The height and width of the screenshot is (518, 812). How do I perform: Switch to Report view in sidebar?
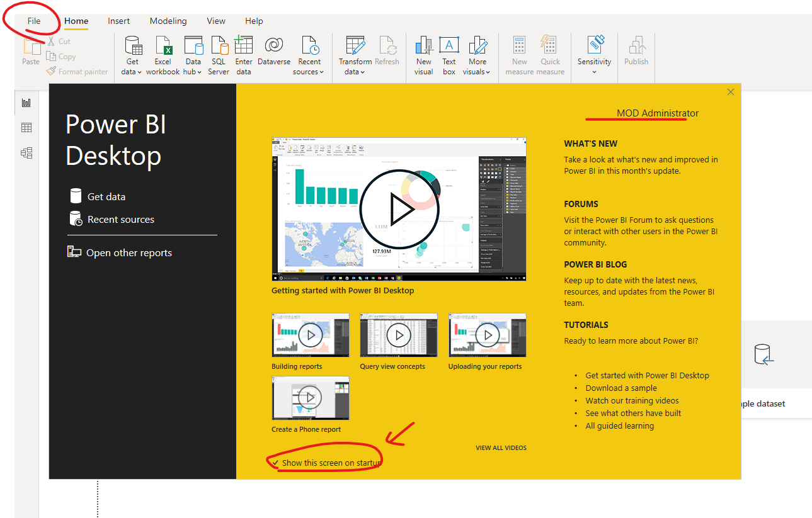[x=26, y=103]
